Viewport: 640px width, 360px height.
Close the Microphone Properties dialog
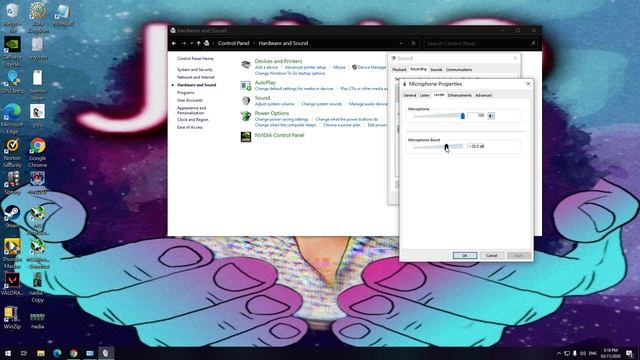coord(528,84)
